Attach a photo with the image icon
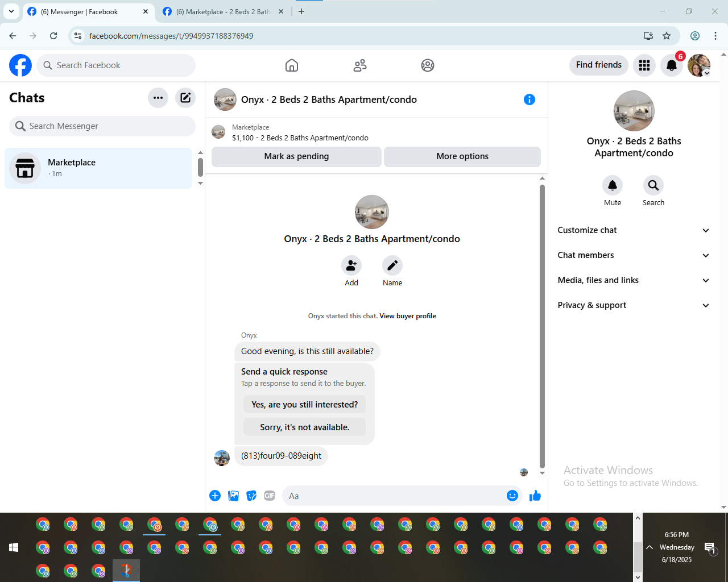 tap(233, 496)
